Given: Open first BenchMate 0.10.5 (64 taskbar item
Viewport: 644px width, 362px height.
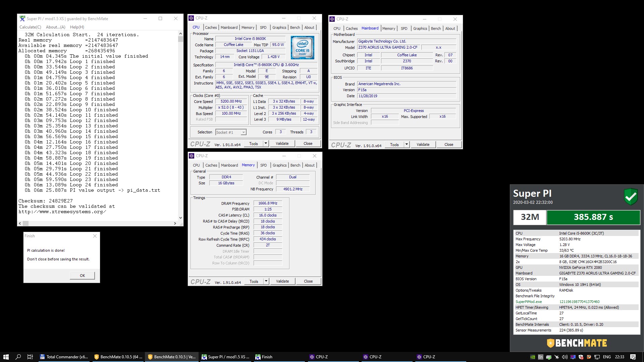Looking at the screenshot, I should (118, 357).
